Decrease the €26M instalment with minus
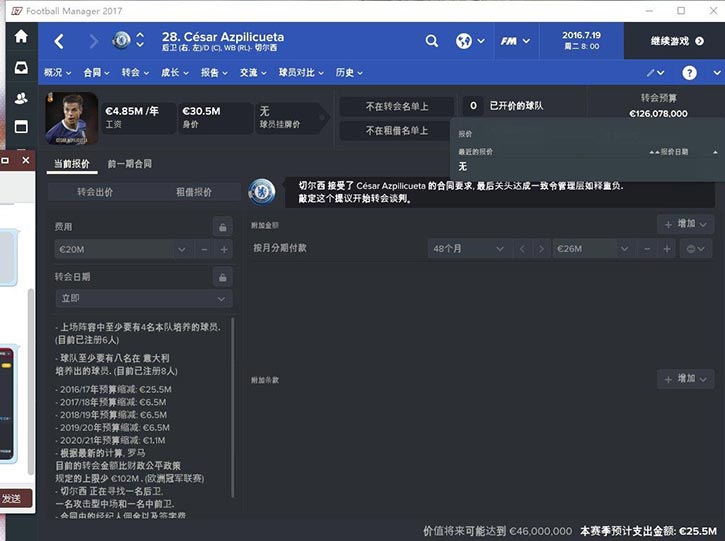Viewport: 725px width, 541px height. click(x=647, y=249)
